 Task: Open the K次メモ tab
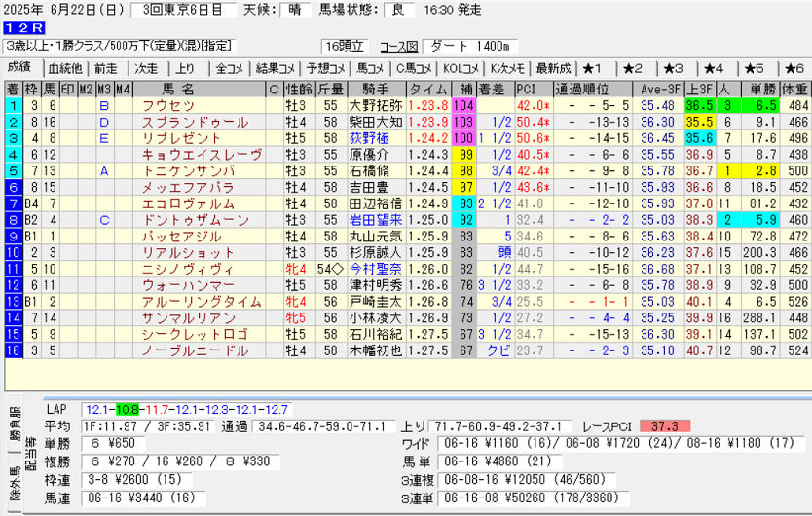point(508,68)
